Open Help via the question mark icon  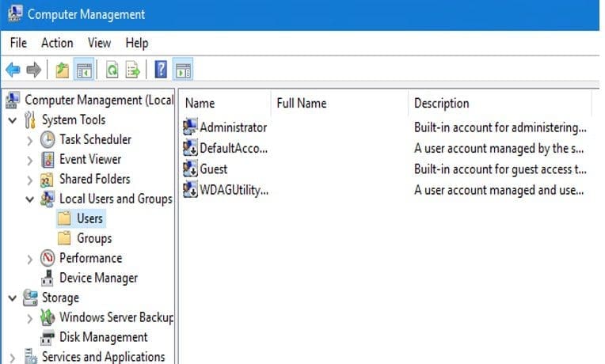pyautogui.click(x=161, y=70)
